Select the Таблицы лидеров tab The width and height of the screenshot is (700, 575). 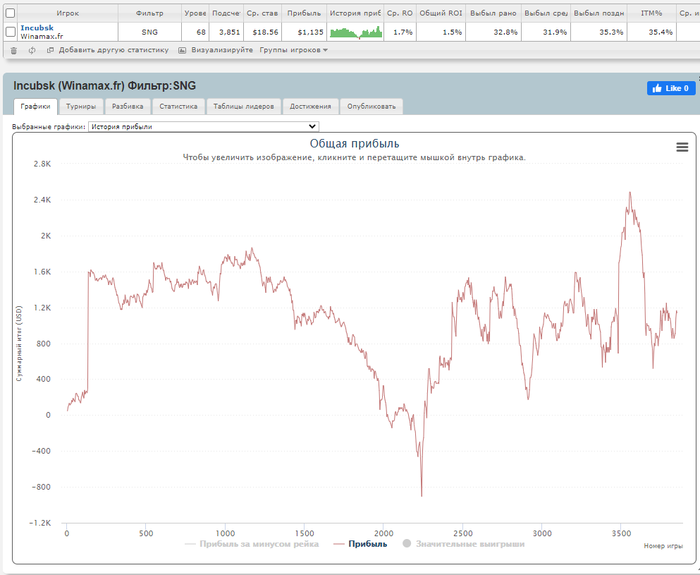[243, 106]
